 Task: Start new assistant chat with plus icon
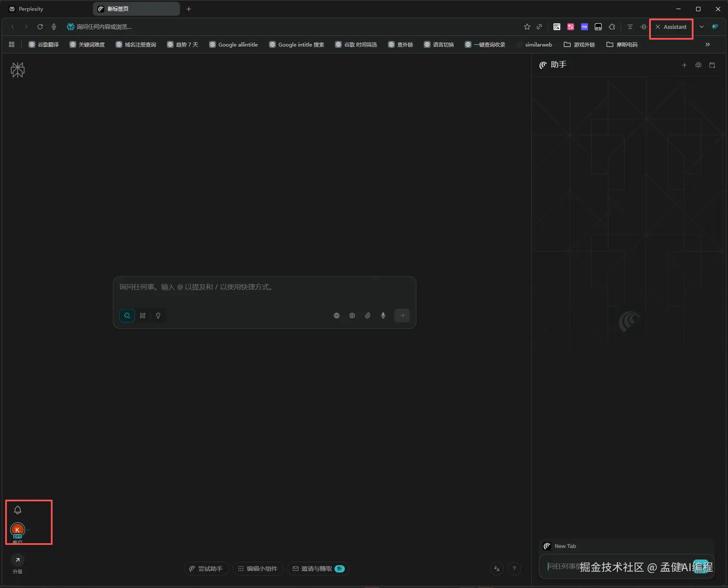coord(684,65)
